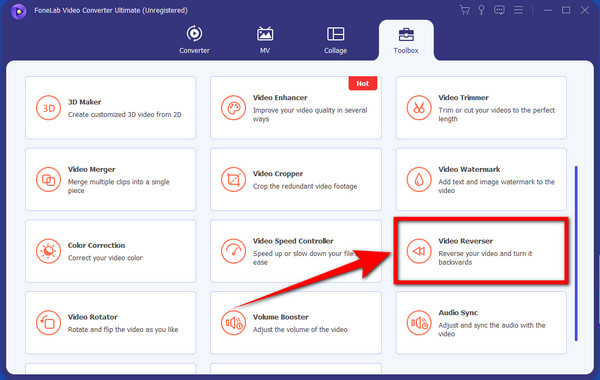This screenshot has height=380, width=600.
Task: Select the Audio Sync icon
Action: point(419,323)
